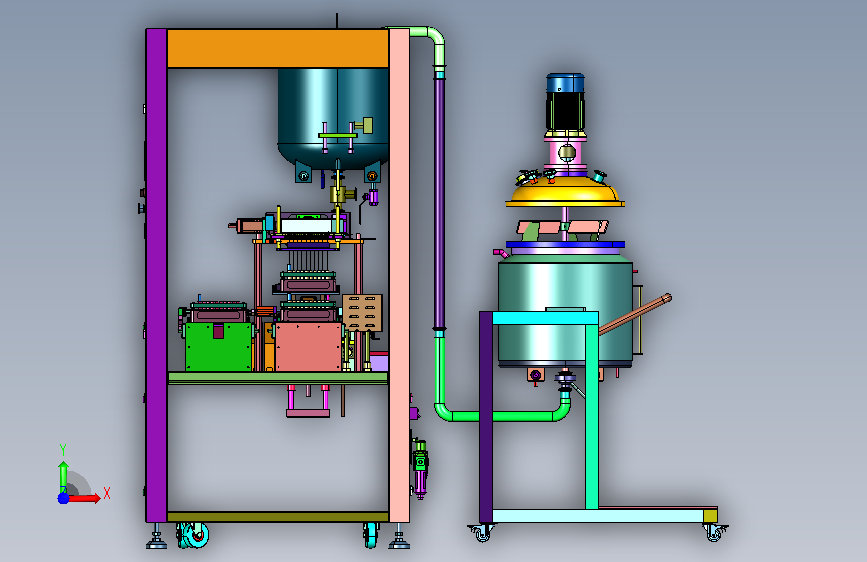This screenshot has height=562, width=867.
Task: Select the light cyan base beam of the tank stand
Action: tap(598, 516)
